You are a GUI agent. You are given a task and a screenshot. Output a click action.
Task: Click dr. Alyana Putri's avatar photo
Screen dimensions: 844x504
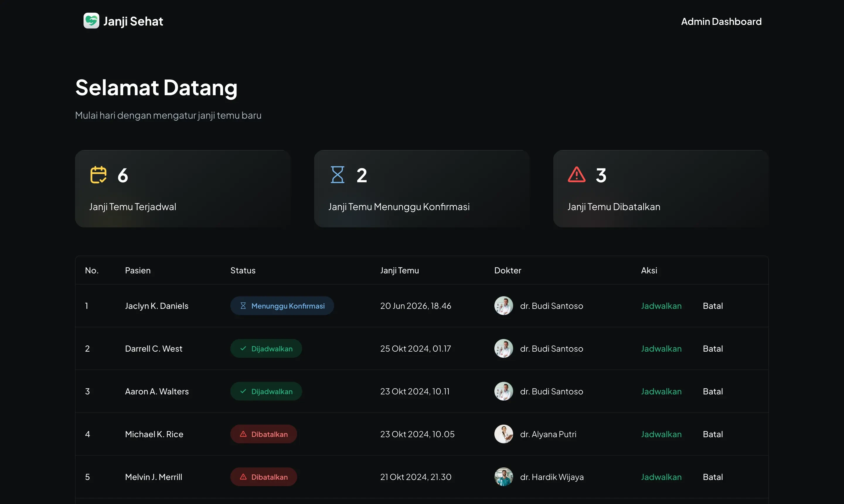[x=504, y=434]
